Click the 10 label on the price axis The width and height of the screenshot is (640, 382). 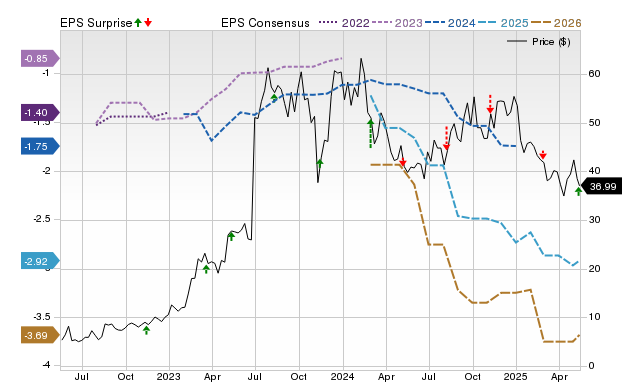(x=594, y=317)
